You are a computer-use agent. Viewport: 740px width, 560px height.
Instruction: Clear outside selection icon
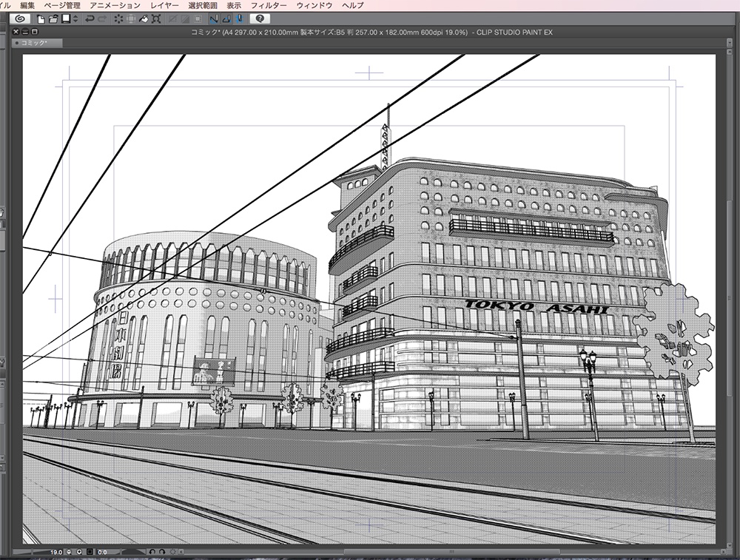pyautogui.click(x=131, y=19)
